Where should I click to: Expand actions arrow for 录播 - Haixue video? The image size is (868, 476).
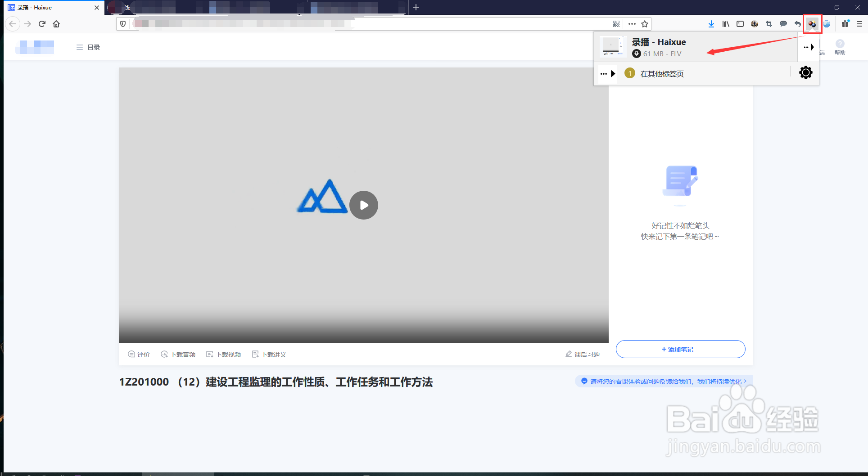[809, 47]
